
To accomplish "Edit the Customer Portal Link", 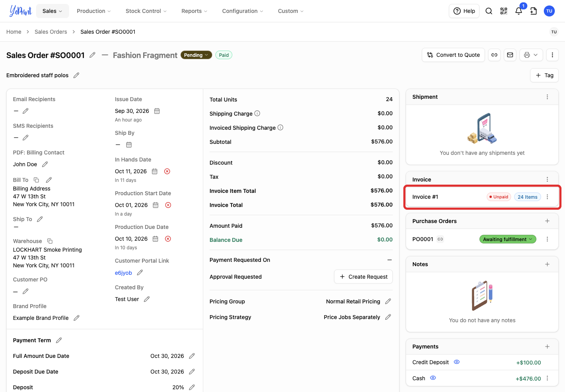I will coord(140,272).
